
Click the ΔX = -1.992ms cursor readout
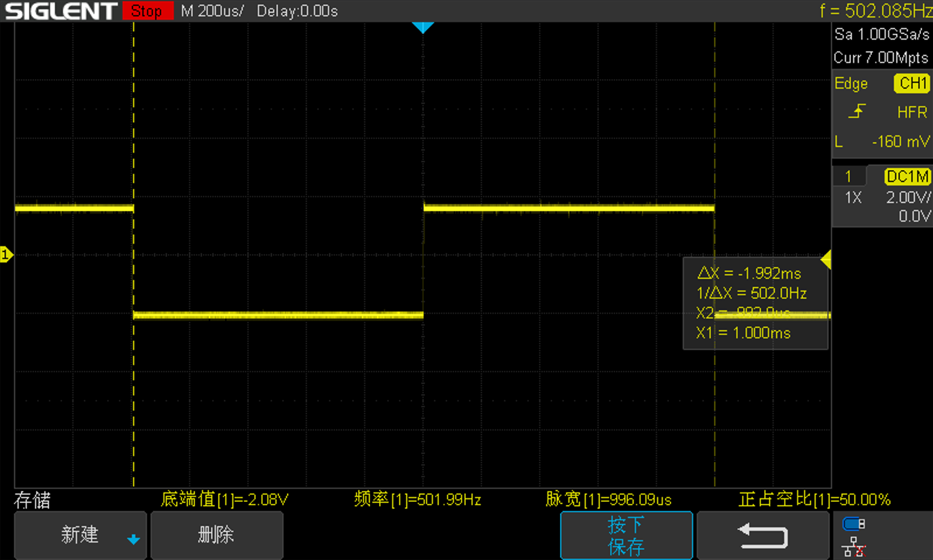[749, 273]
